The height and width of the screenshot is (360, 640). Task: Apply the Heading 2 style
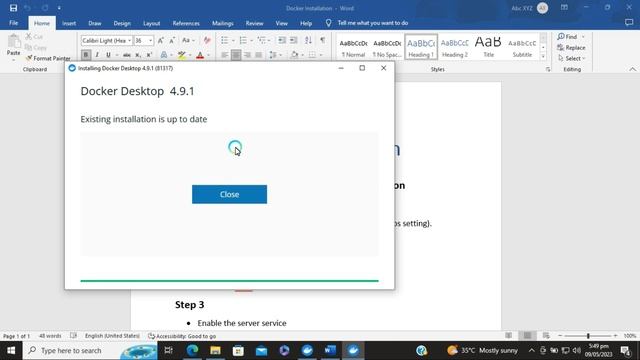[455, 47]
